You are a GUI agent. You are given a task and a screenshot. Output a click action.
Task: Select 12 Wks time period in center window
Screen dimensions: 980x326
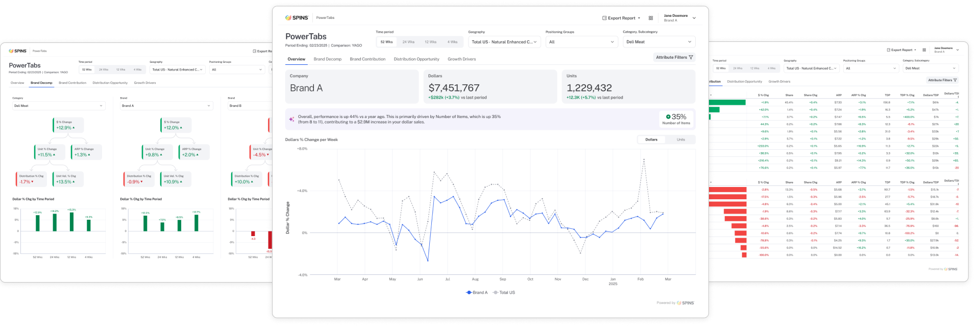(430, 42)
